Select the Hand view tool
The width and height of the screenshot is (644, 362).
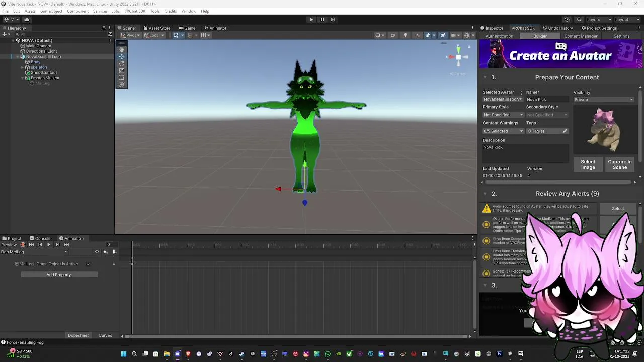[x=122, y=49]
